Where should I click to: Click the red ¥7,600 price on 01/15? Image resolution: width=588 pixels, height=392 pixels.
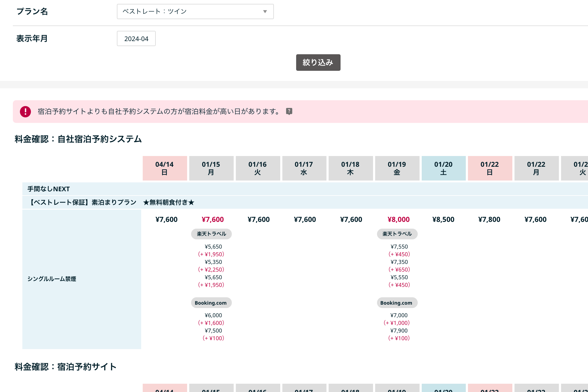coord(213,219)
